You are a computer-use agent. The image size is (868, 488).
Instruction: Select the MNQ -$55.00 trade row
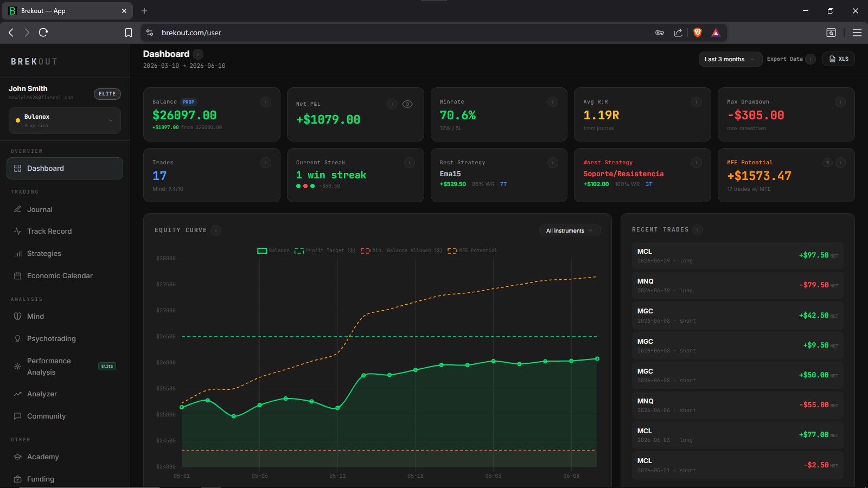738,405
